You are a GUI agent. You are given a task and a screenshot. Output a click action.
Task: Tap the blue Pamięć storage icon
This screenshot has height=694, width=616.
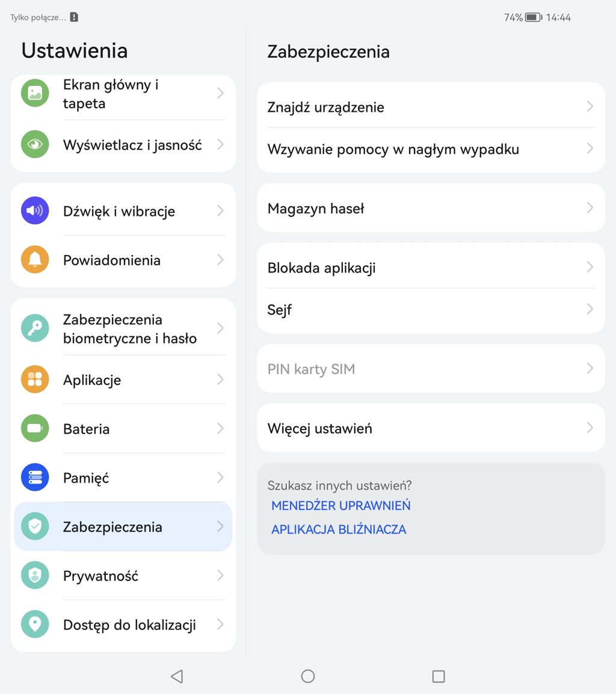[x=35, y=478]
